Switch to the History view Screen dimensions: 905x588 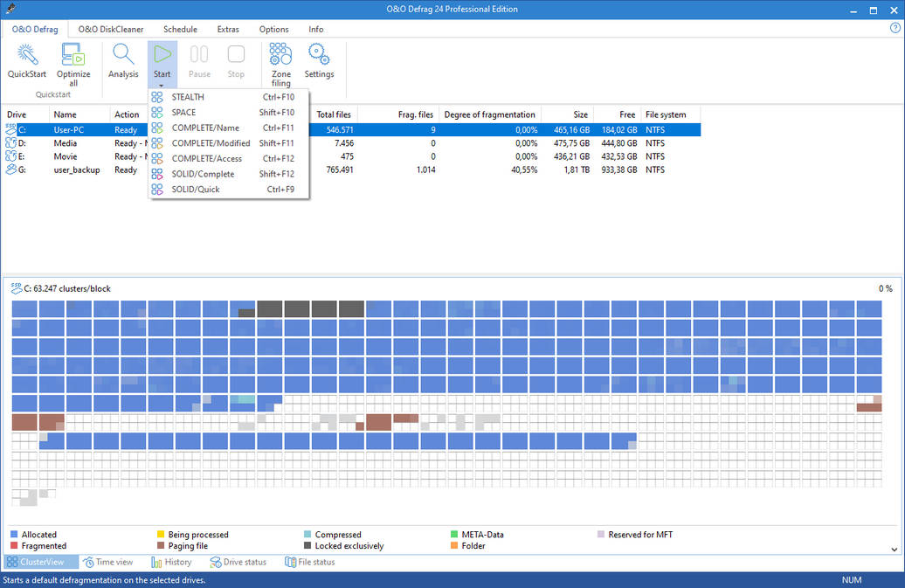(x=172, y=562)
